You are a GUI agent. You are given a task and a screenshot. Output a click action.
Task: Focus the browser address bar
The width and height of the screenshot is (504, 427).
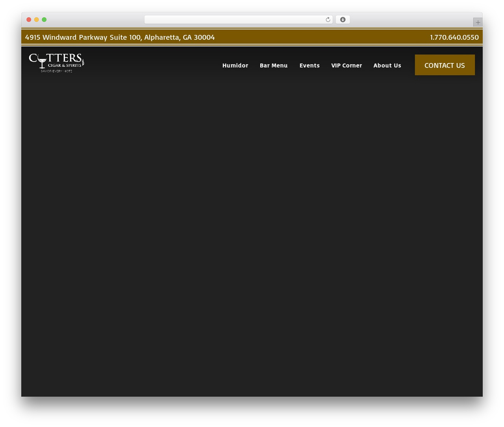tap(234, 20)
